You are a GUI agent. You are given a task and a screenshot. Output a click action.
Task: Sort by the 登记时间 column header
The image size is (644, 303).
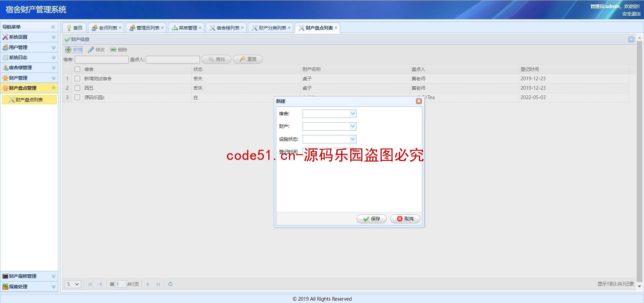click(x=574, y=69)
